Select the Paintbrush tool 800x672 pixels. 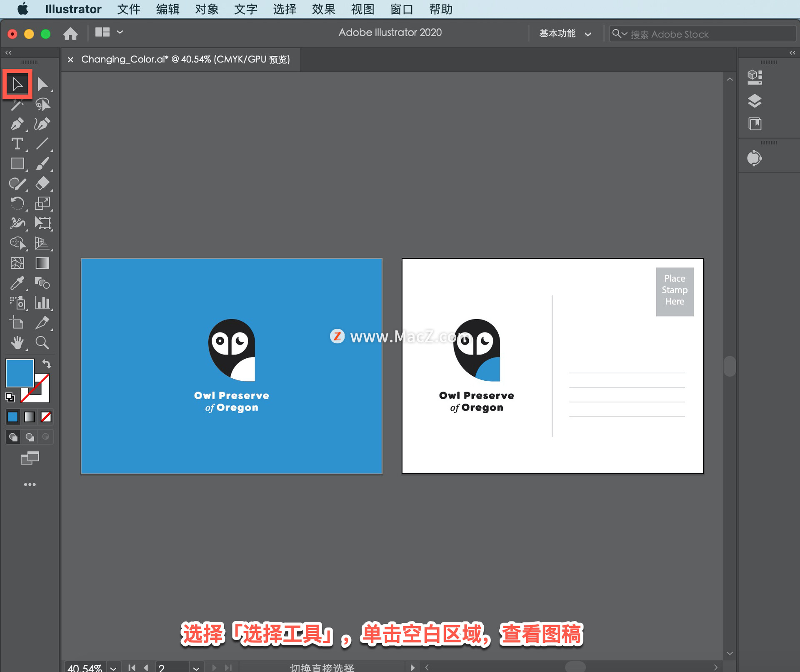point(42,164)
